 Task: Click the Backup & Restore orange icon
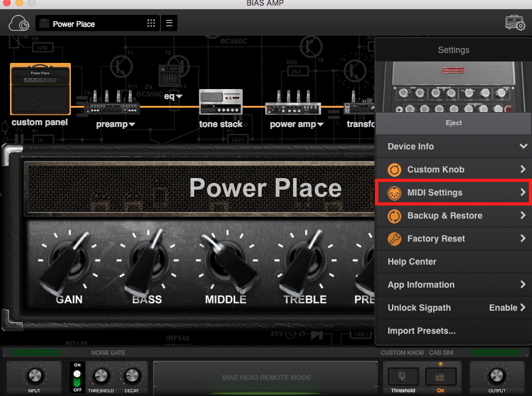point(394,216)
